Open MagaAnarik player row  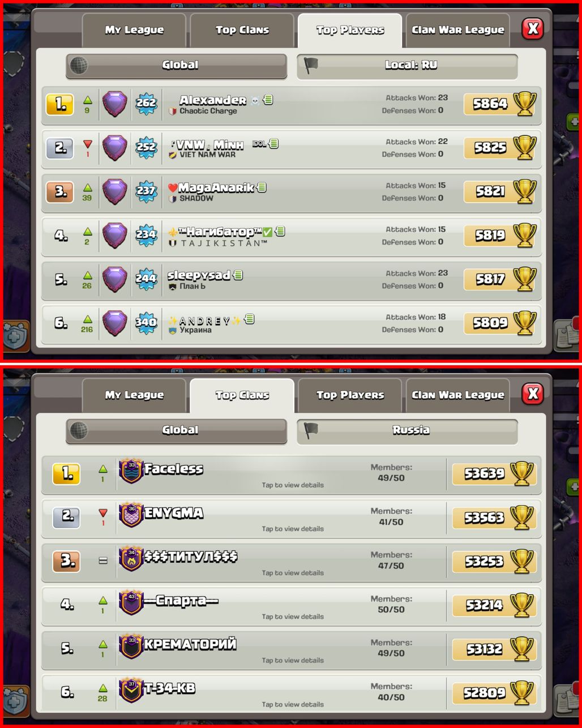tap(292, 192)
